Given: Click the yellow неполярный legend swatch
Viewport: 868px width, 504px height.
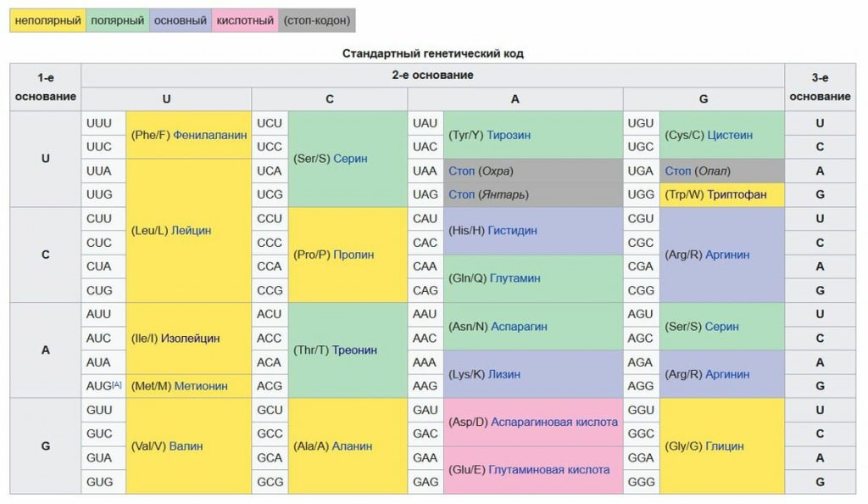Looking at the screenshot, I should point(47,20).
